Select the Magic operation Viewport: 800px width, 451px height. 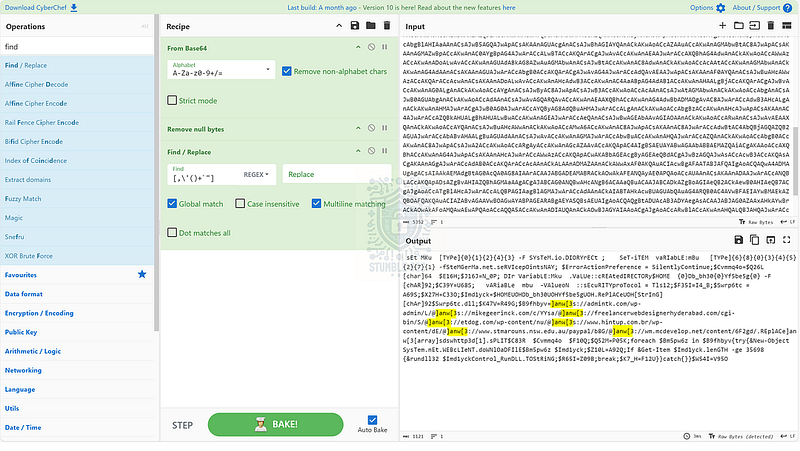click(x=77, y=218)
